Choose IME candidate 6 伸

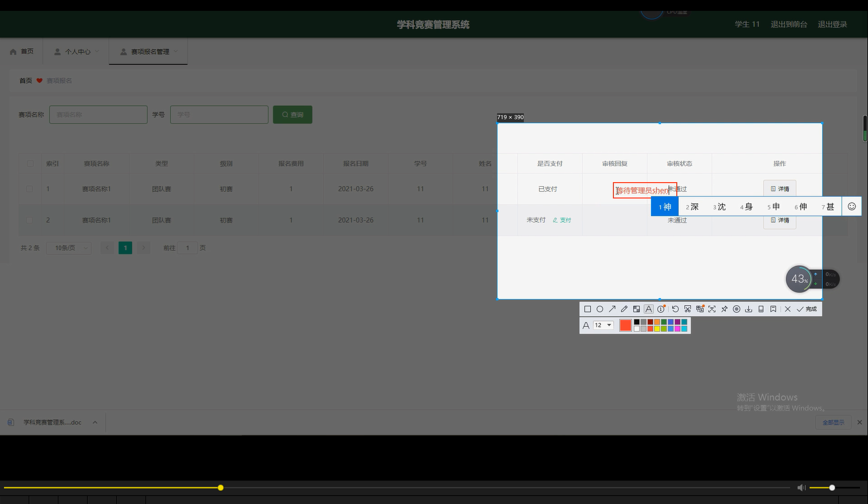[800, 207]
